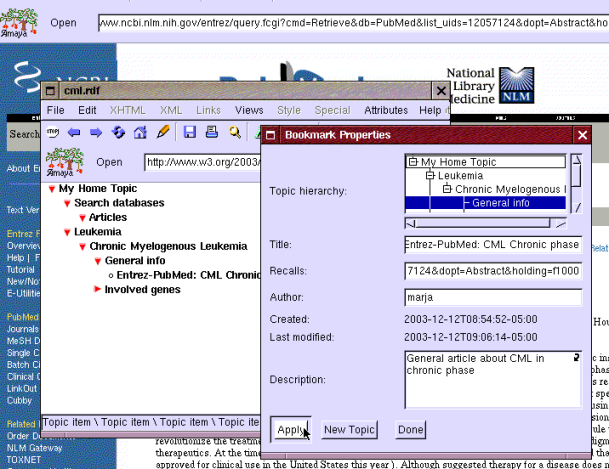The height and width of the screenshot is (469, 609).
Task: Collapse the Search databases topic arrow
Action: point(67,203)
